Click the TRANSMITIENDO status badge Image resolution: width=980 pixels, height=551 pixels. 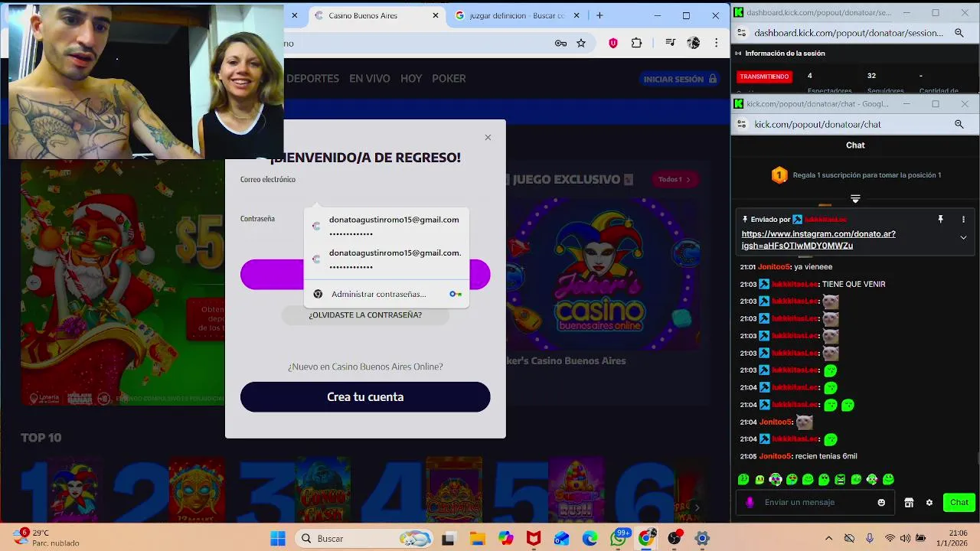[764, 77]
